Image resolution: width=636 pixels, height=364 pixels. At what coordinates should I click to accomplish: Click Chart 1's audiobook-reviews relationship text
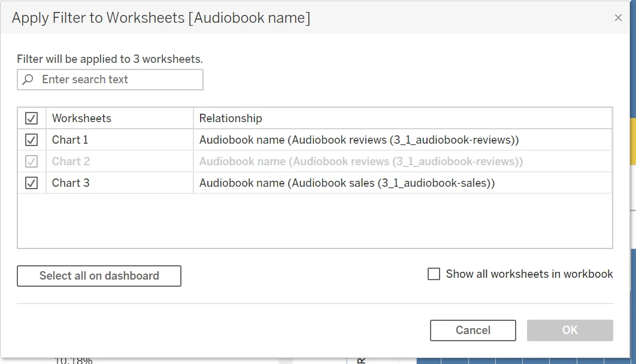click(x=359, y=140)
